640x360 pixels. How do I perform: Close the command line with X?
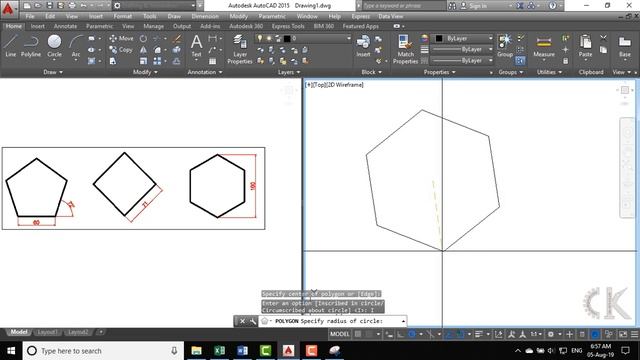[x=242, y=321]
